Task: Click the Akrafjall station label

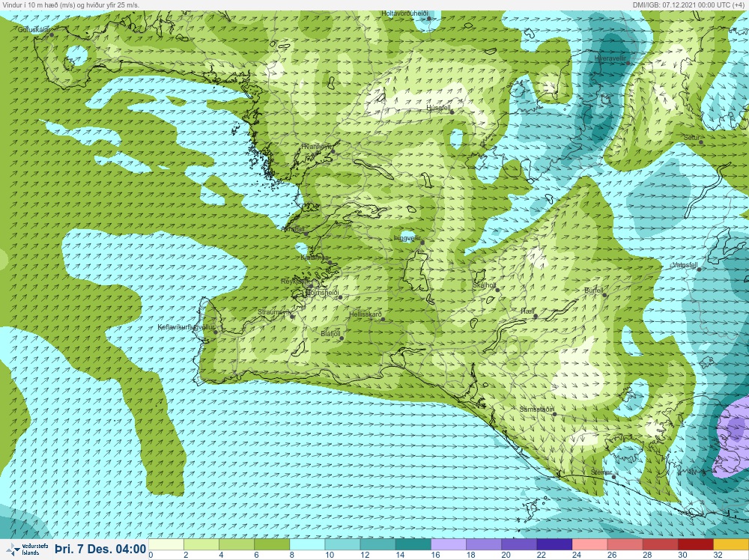Action: (x=293, y=229)
